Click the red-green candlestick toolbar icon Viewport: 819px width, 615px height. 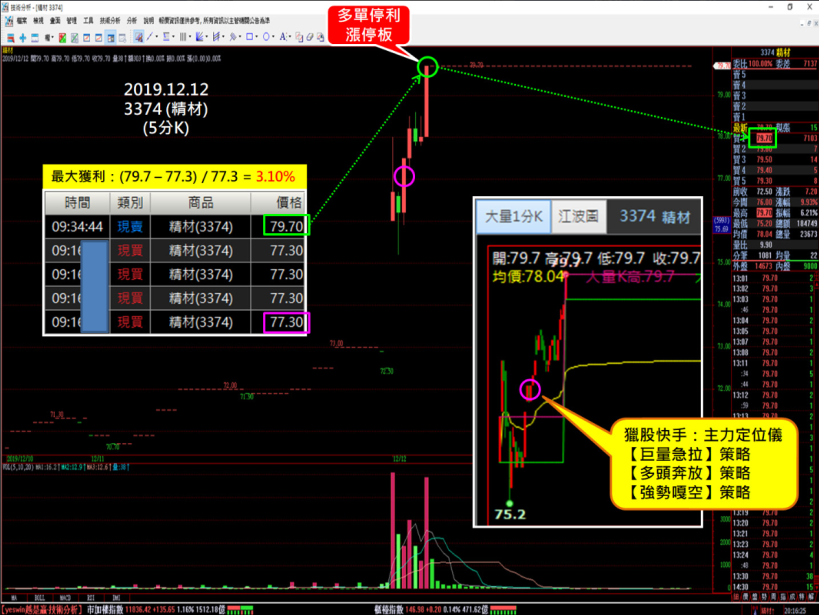tap(62, 38)
